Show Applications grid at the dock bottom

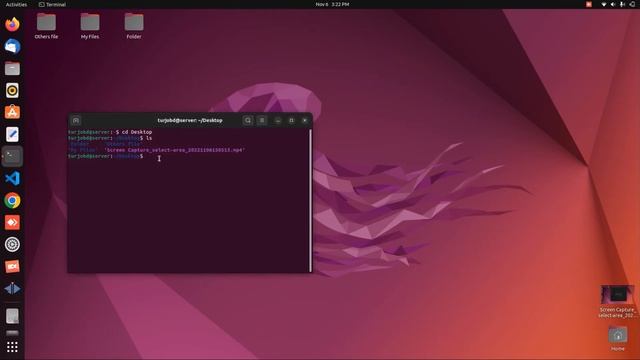point(12,347)
